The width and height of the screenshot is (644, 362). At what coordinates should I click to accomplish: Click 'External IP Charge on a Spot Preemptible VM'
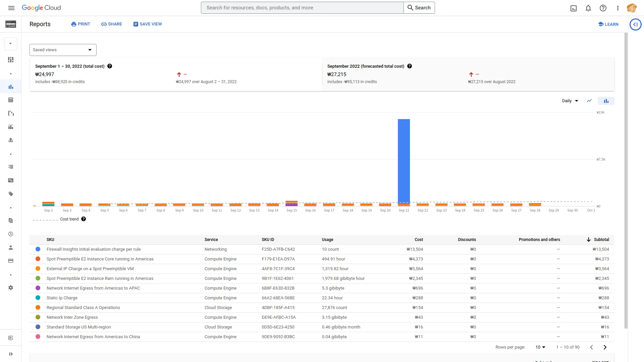click(90, 269)
